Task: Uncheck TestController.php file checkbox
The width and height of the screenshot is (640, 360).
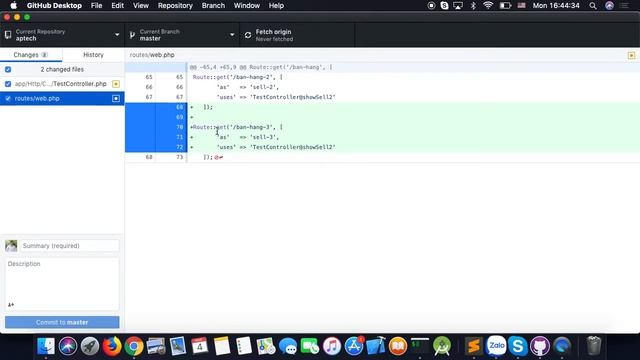Action: click(8, 84)
